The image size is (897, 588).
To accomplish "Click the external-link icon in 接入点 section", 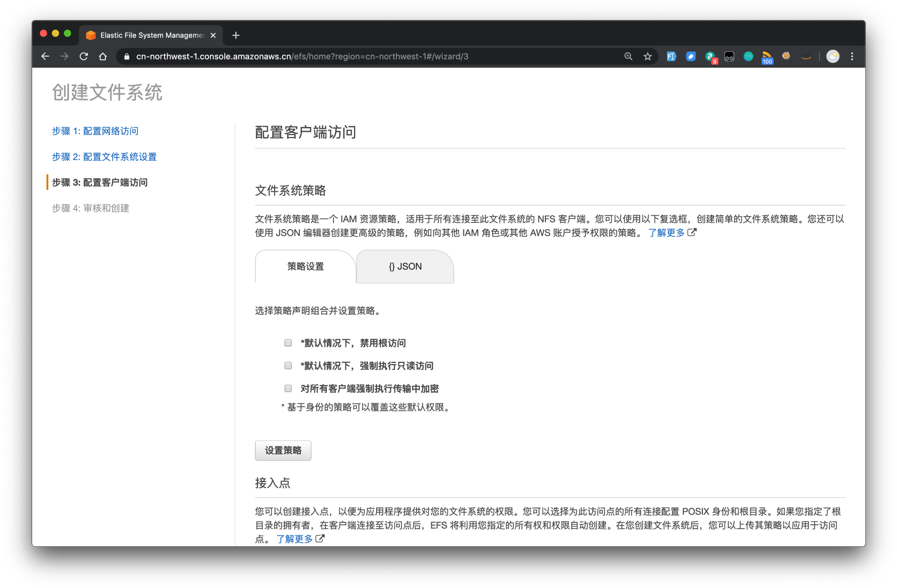I will tap(320, 539).
